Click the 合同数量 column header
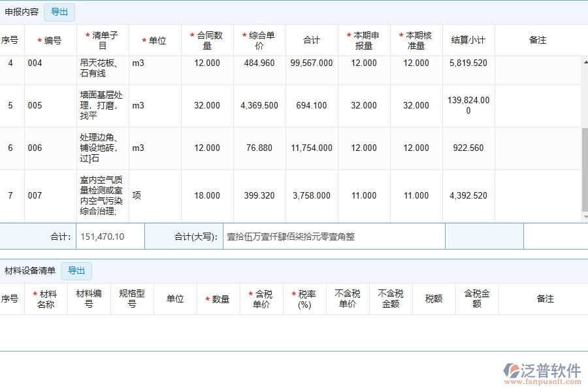Viewport: 588px width, 392px height. pyautogui.click(x=206, y=39)
